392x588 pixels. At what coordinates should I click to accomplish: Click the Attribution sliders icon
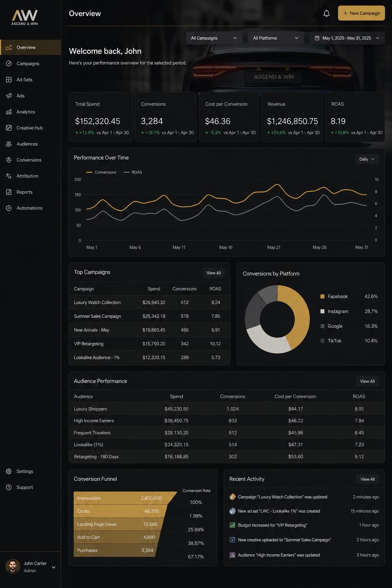click(x=9, y=176)
